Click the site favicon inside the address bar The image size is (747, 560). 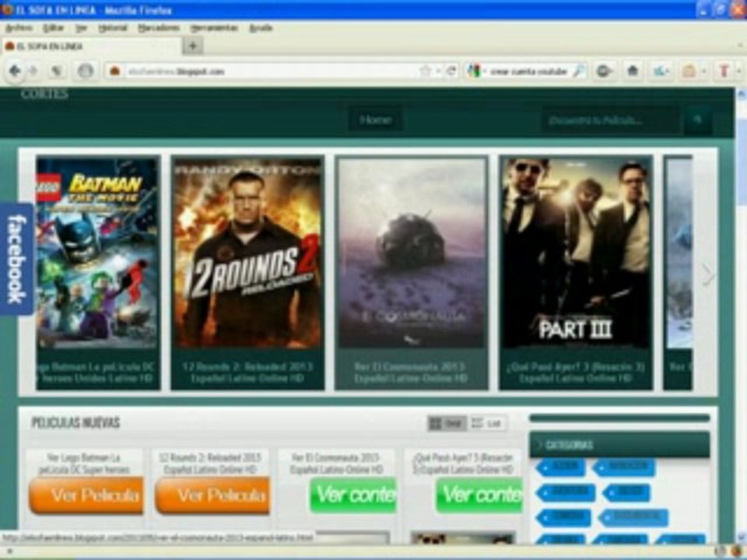(114, 72)
